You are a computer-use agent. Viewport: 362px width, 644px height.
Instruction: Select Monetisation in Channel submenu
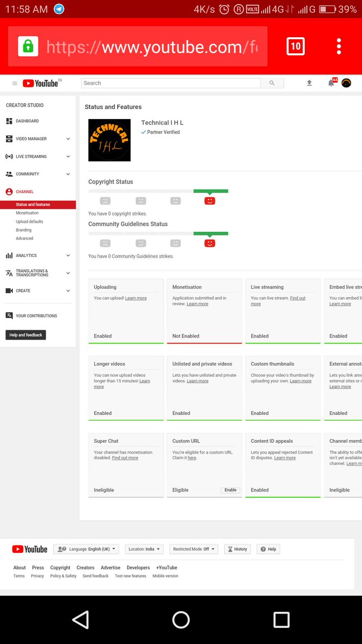(x=27, y=213)
